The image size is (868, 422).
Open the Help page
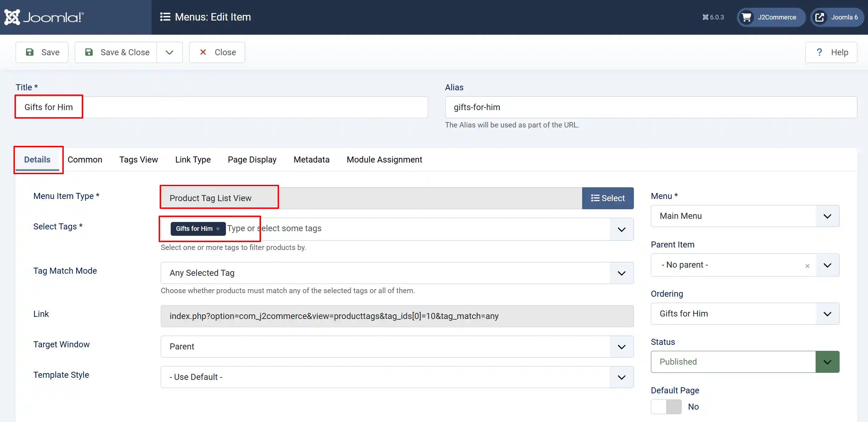click(x=831, y=52)
